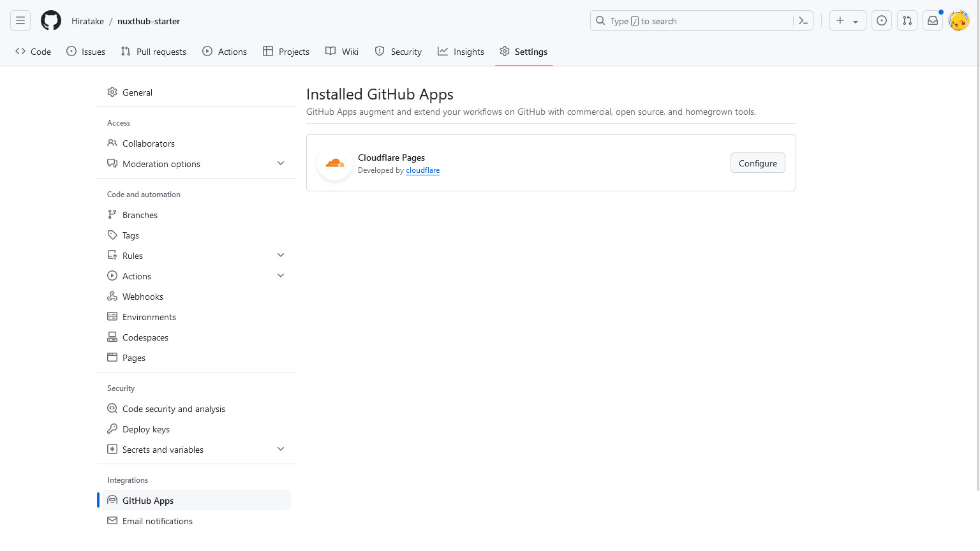This screenshot has height=551, width=980.
Task: Click the Rules icon in sidebar
Action: click(112, 255)
